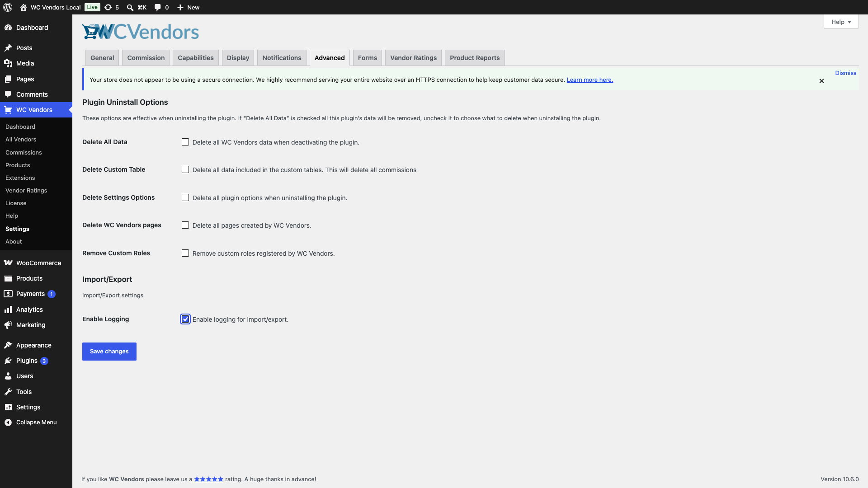Check the Delete Custom Table checkbox
The image size is (868, 488).
[185, 169]
